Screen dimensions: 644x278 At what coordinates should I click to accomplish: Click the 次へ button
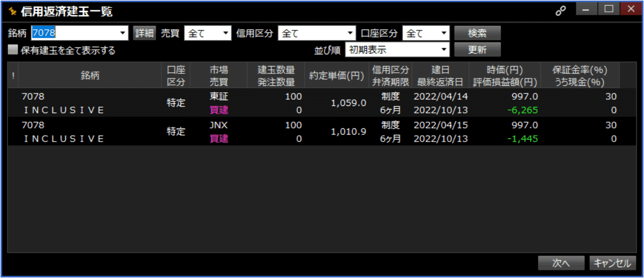[x=561, y=263]
